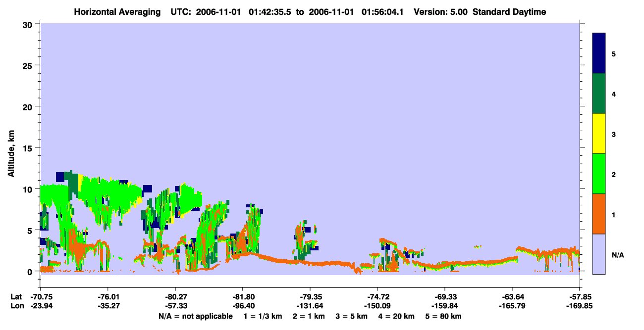Click the '4 = 20 km' legend text
Screen dimensions: 644x330
tap(397, 316)
